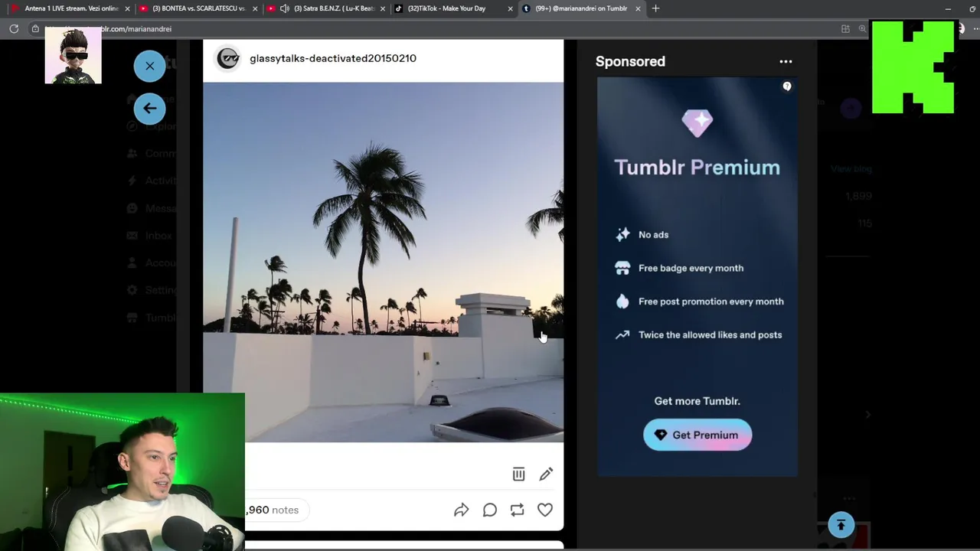
Task: Click the Sponsored heading
Action: point(630,61)
